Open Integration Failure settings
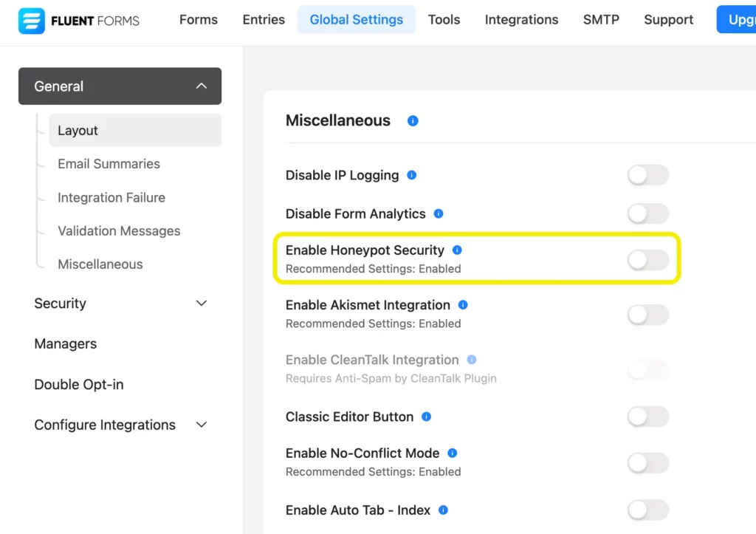 pos(111,198)
